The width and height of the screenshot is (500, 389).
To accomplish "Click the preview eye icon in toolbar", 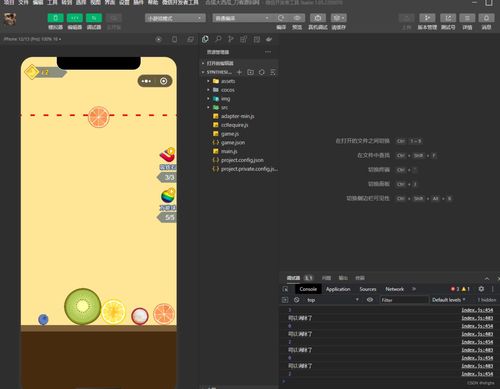I will pyautogui.click(x=297, y=18).
